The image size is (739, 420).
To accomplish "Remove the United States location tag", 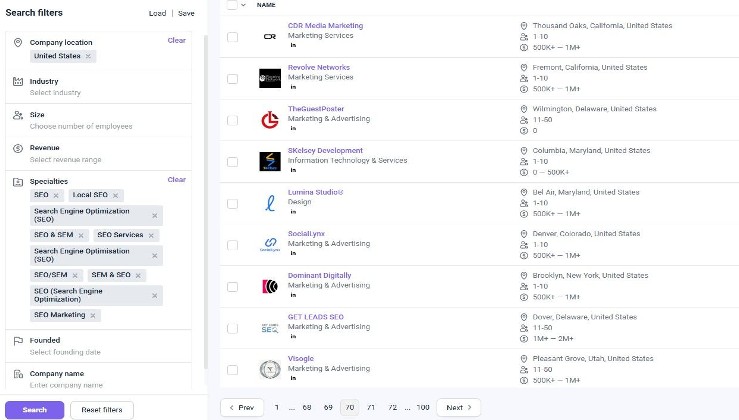I will pos(89,56).
